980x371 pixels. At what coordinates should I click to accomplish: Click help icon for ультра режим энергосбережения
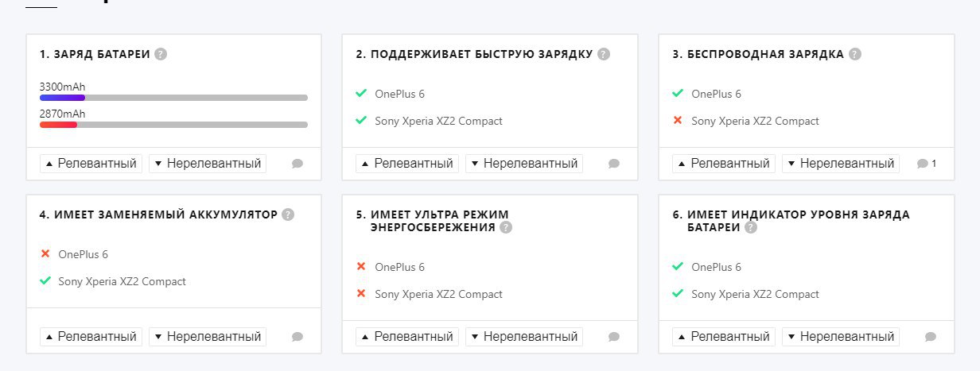point(506,227)
